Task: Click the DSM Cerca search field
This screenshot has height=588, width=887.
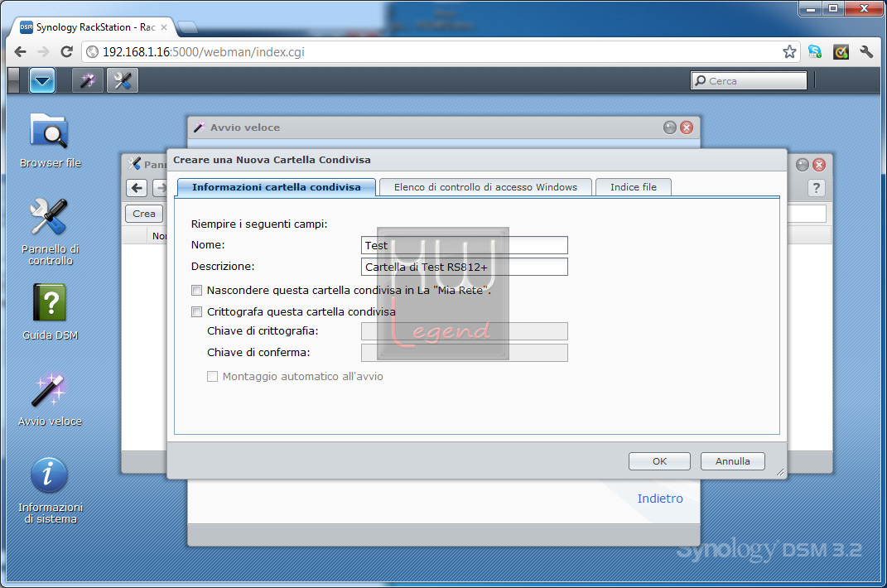Action: click(749, 80)
